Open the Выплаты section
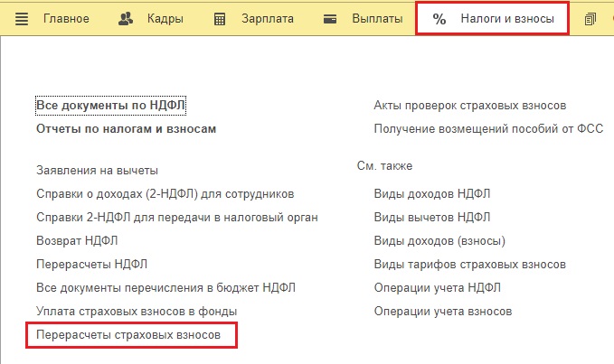This screenshot has height=364, width=614. coord(377,19)
